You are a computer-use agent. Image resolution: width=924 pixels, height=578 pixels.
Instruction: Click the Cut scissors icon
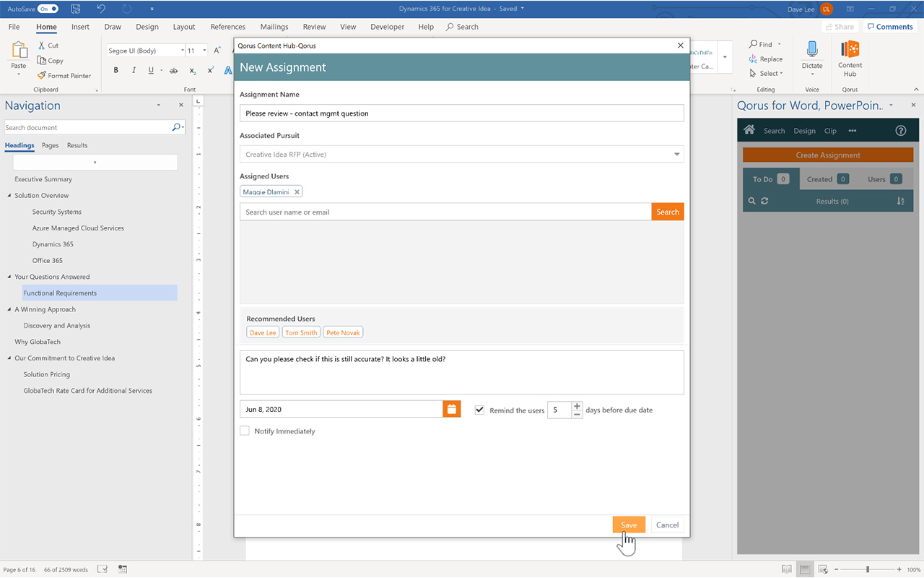[x=43, y=45]
